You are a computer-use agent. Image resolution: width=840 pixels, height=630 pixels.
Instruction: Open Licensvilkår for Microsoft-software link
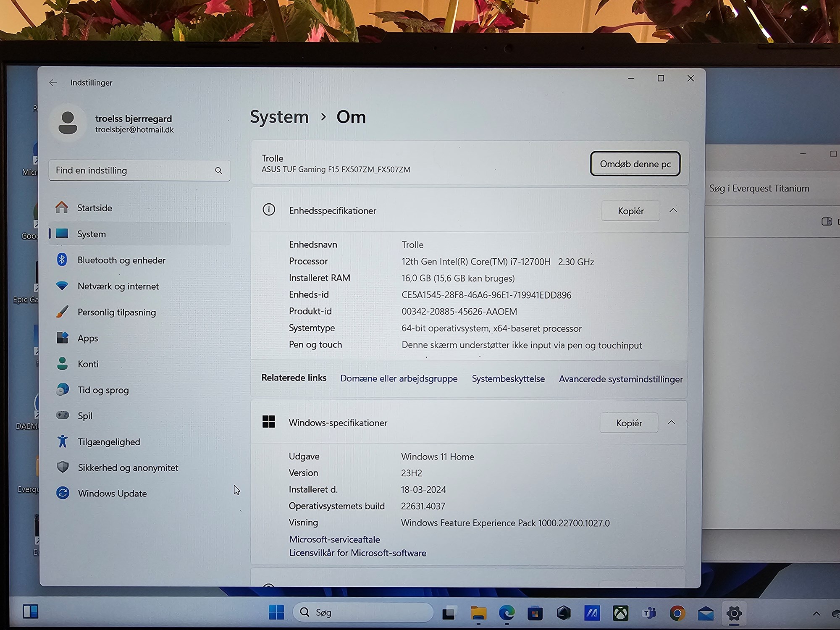[x=357, y=553]
